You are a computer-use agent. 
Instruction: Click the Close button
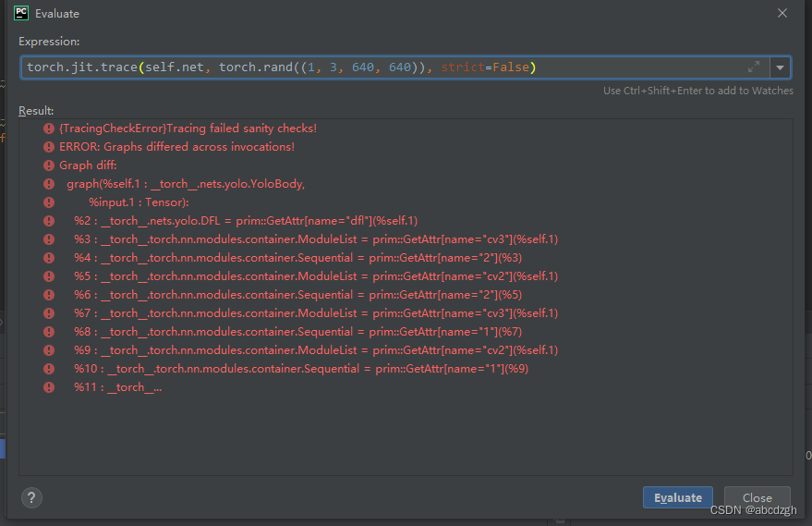pos(757,497)
